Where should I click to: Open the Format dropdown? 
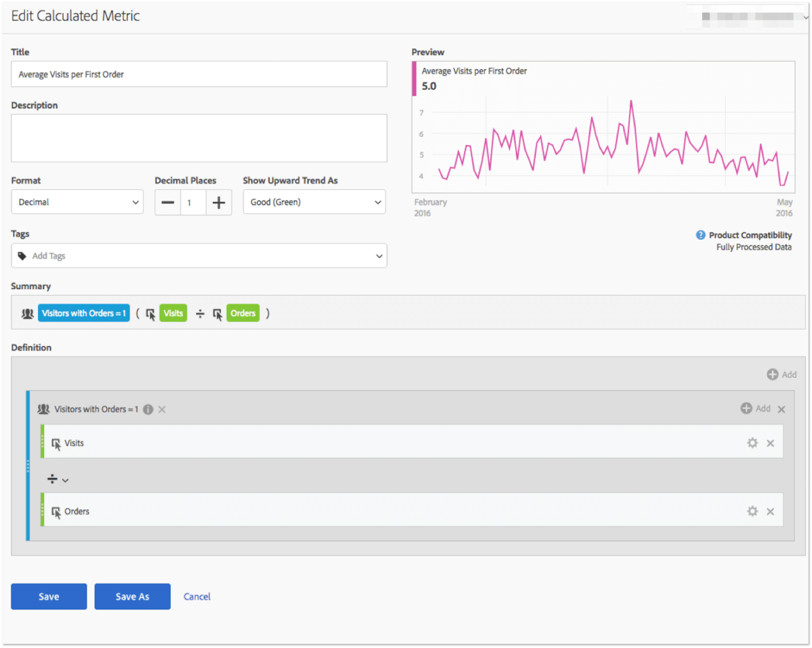pyautogui.click(x=77, y=202)
